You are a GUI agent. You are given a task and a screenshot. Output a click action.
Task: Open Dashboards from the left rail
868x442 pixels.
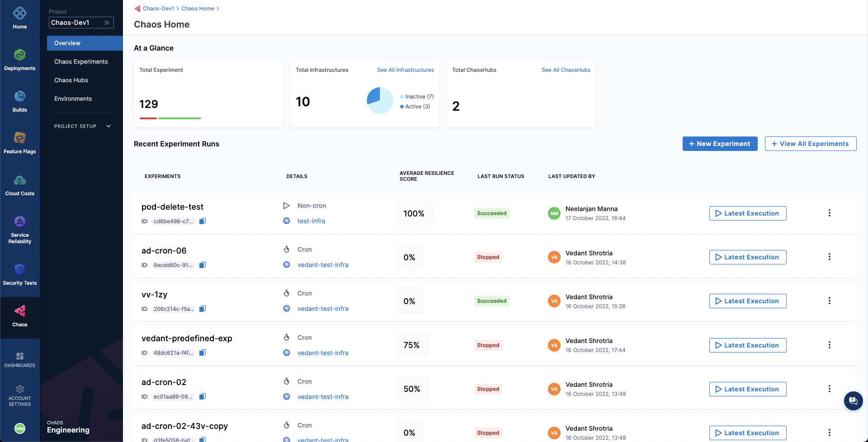point(19,360)
